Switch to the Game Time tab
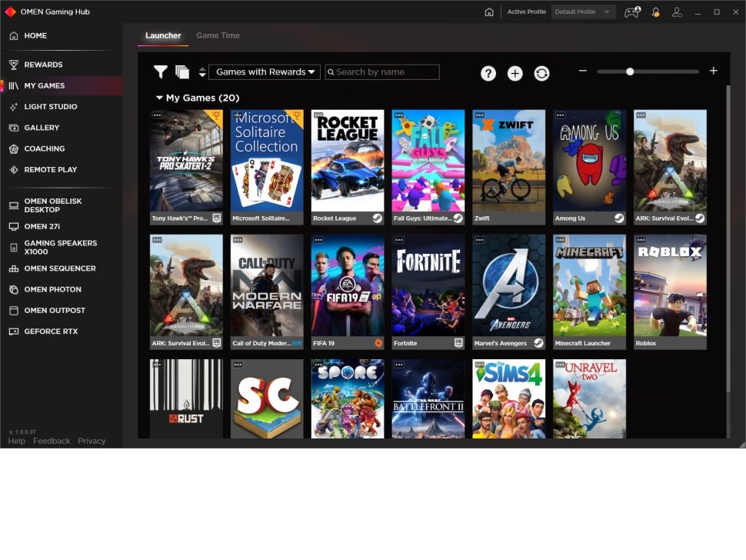The image size is (746, 560). 218,35
